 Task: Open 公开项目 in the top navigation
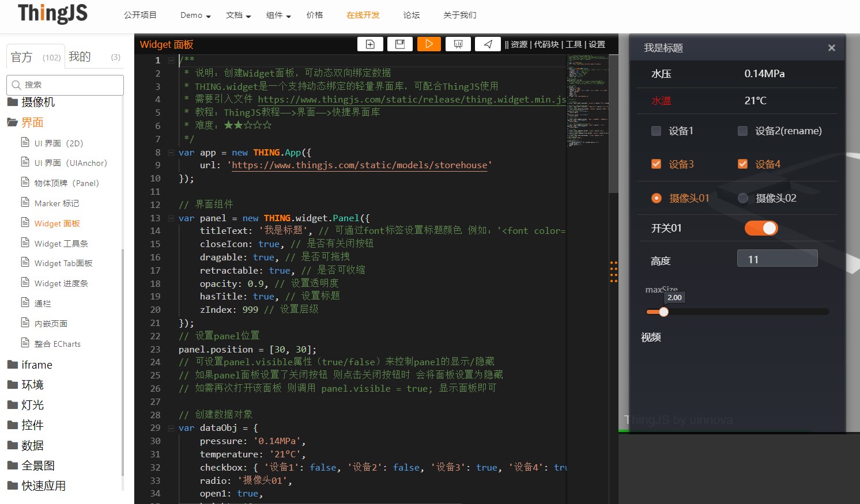(140, 15)
